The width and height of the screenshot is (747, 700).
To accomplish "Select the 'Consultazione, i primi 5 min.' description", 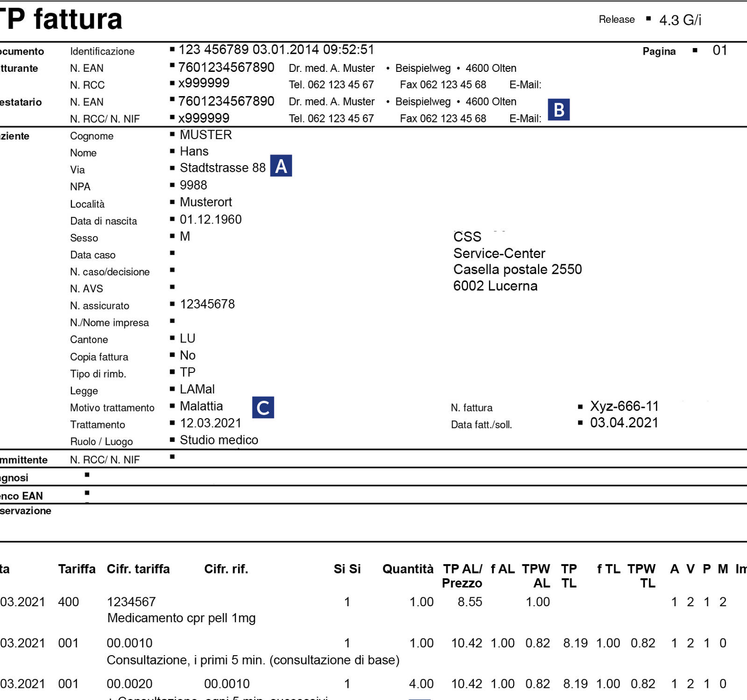I will tap(187, 660).
